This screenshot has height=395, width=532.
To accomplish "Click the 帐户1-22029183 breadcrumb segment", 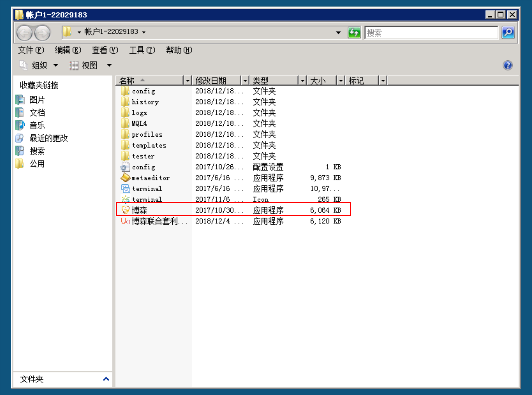I will (111, 32).
